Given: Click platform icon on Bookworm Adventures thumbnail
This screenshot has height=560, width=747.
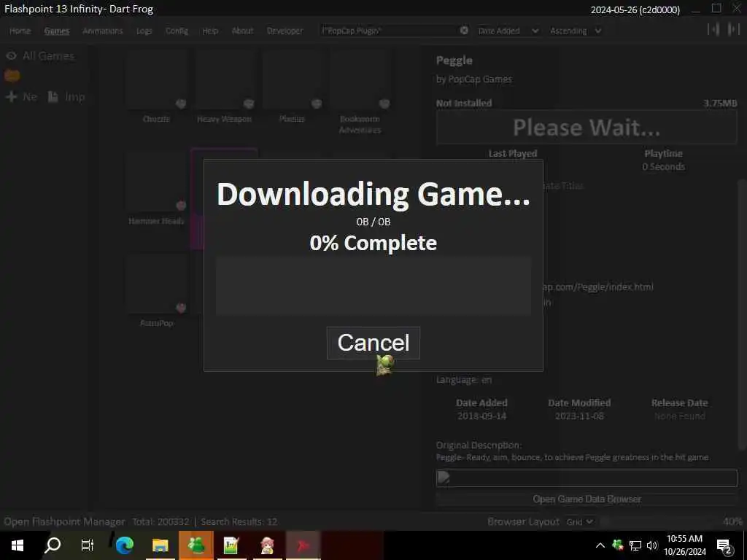Looking at the screenshot, I should tap(384, 104).
